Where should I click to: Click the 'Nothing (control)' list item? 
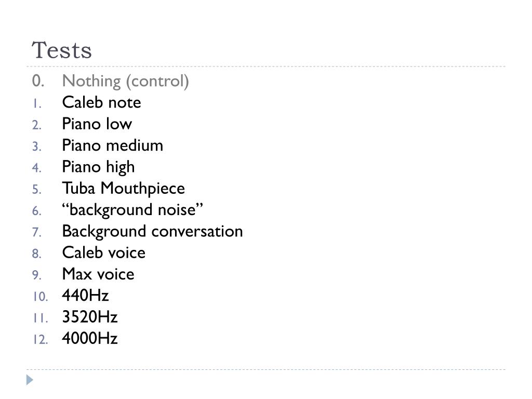tap(126, 82)
